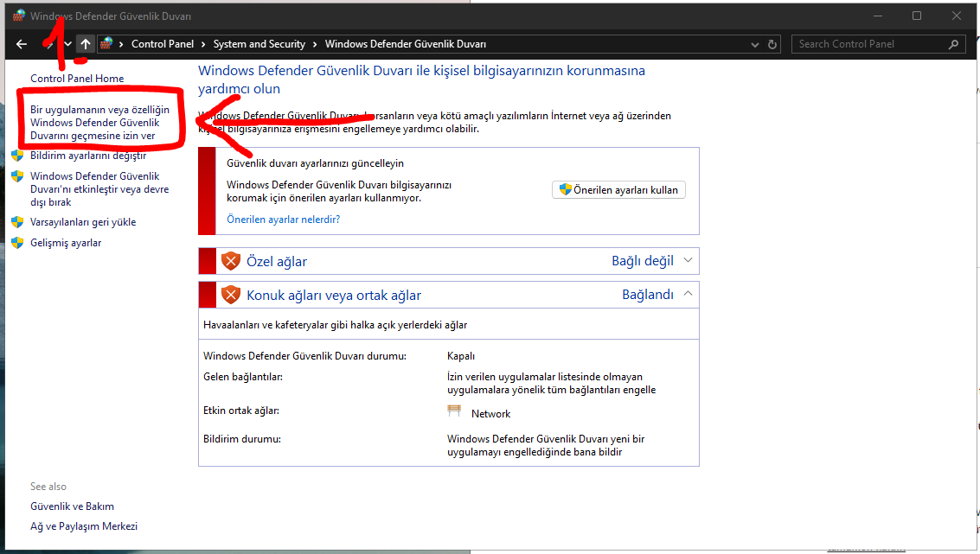Open Varsayılanları geri yükle link
Viewport: 980px width, 554px height.
(x=83, y=222)
